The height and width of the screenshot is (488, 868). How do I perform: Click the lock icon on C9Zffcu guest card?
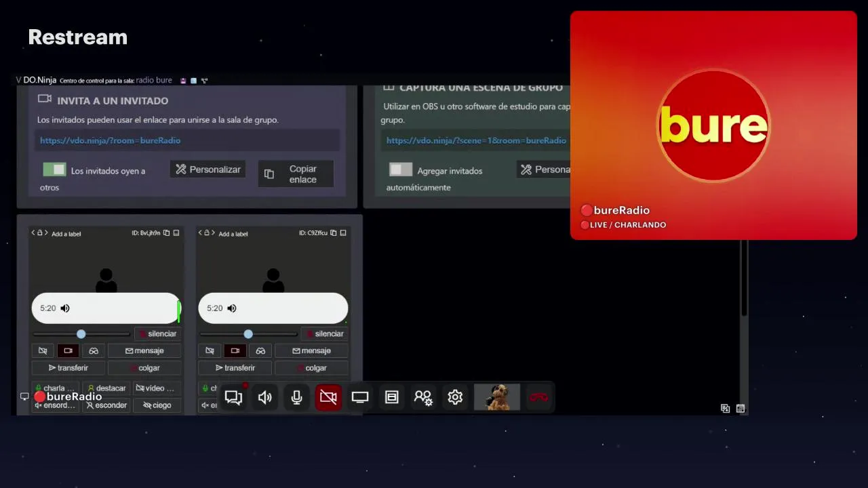pyautogui.click(x=206, y=232)
